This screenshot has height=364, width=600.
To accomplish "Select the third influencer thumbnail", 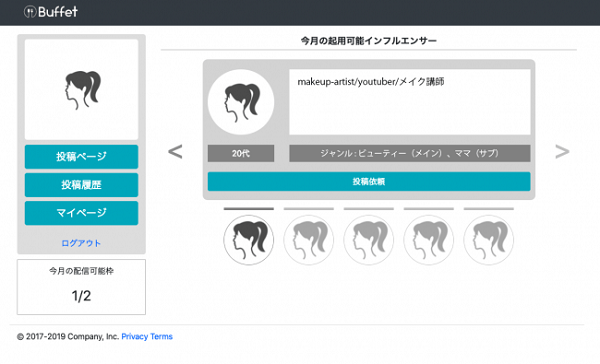I will click(x=369, y=240).
